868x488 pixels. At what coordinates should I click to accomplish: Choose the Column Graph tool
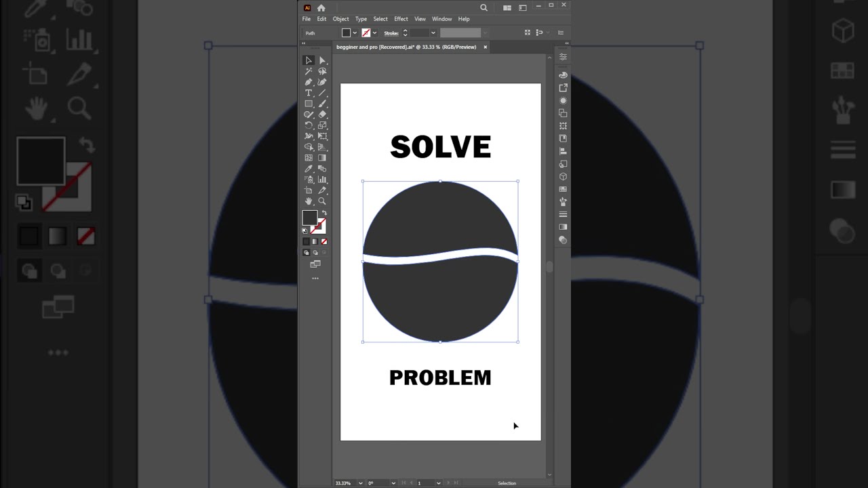coord(322,180)
